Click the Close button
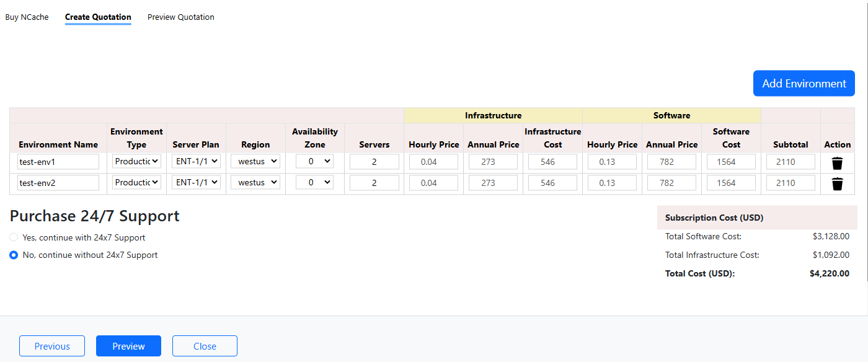Viewport: 868px width, 362px height. click(205, 346)
